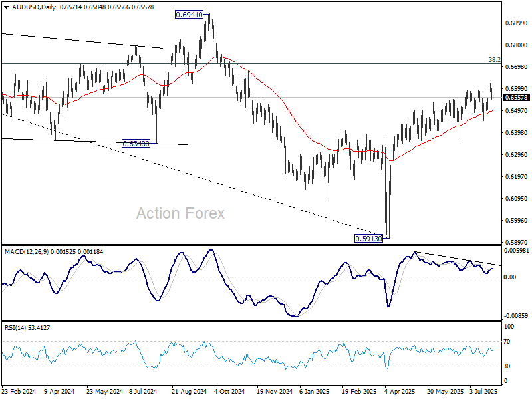This screenshot has width=532, height=399.
Task: Click the AUDUSD,Daily chart title
Action: [34, 7]
